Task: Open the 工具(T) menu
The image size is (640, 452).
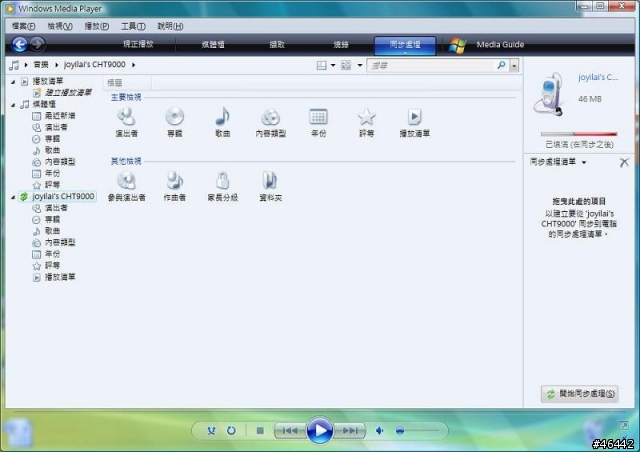Action: [x=133, y=27]
